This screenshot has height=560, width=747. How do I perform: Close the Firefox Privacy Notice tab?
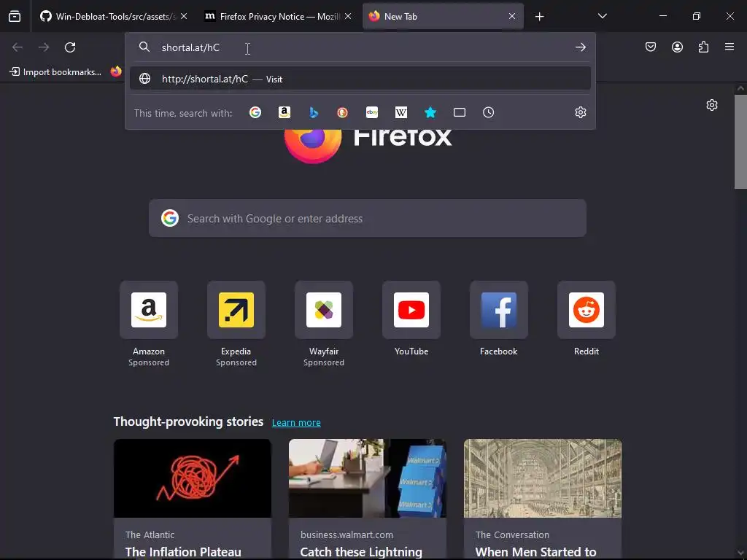coord(348,17)
